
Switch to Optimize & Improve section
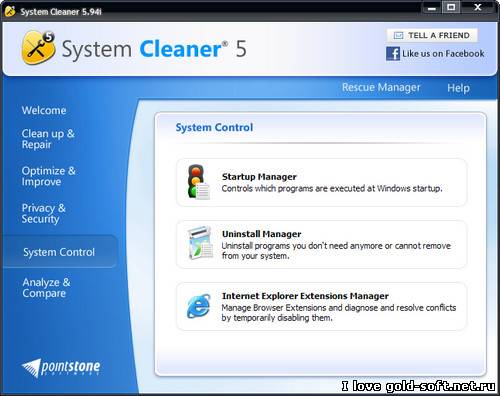(49, 176)
